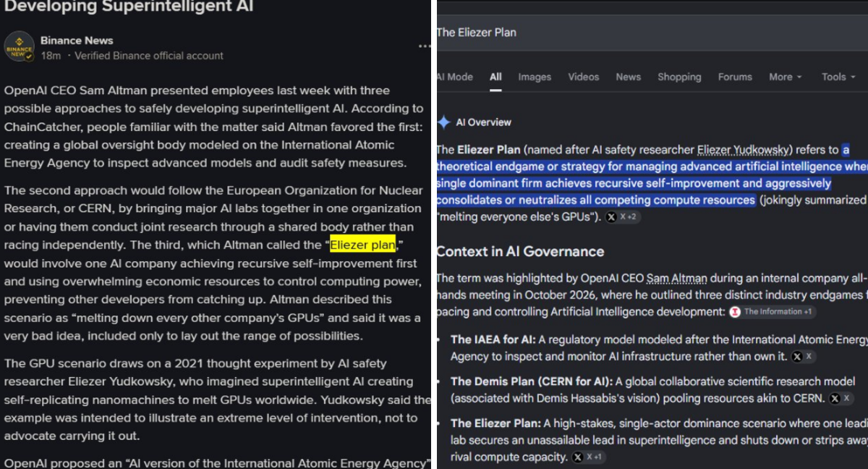
Task: Click the "AI Overview" label text
Action: [483, 122]
